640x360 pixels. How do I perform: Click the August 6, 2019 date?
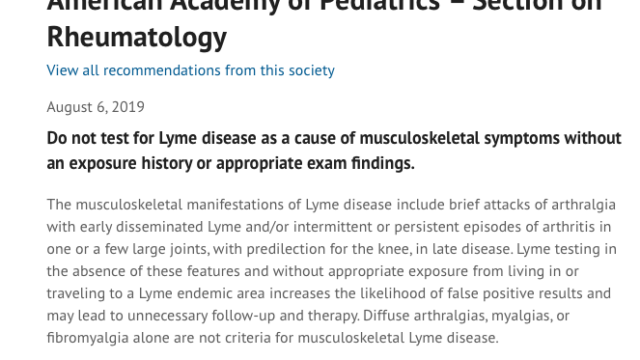point(96,107)
